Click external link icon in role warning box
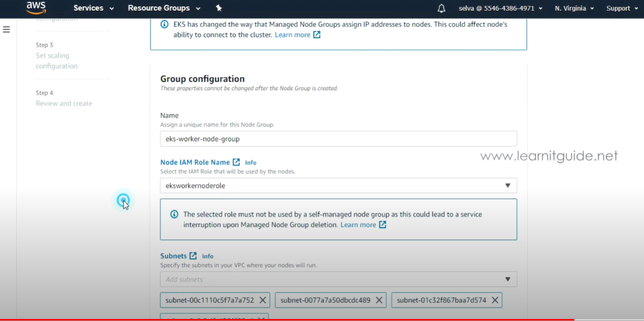 382,225
